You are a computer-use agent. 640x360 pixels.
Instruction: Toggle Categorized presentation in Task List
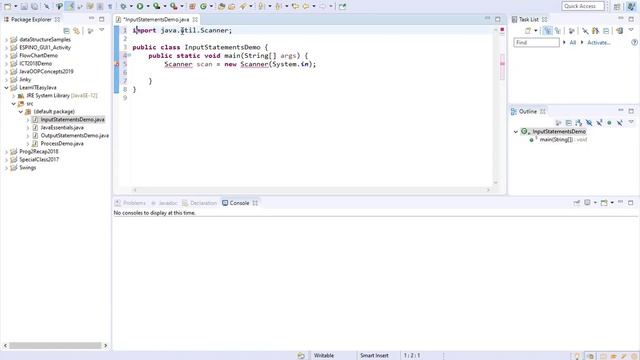tap(547, 31)
